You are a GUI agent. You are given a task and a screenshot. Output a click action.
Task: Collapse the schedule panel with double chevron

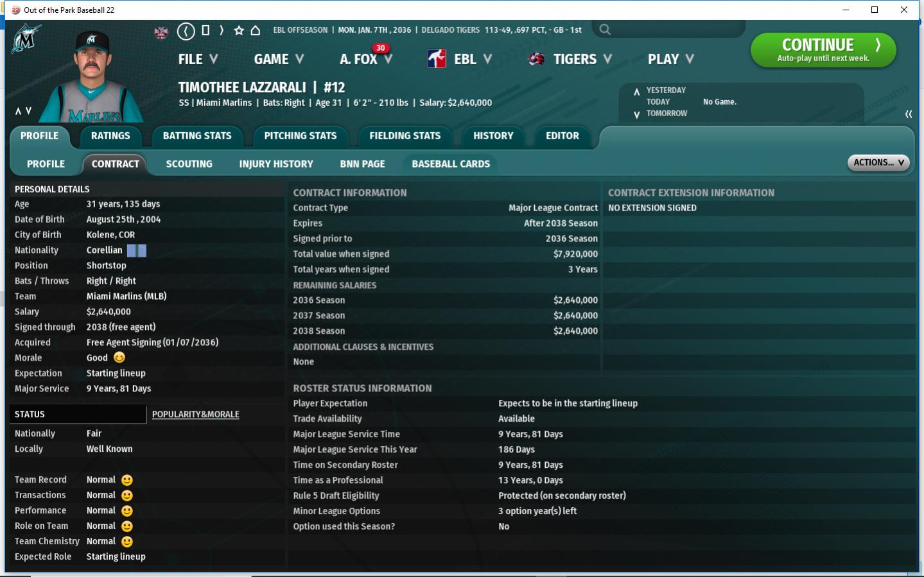[908, 114]
